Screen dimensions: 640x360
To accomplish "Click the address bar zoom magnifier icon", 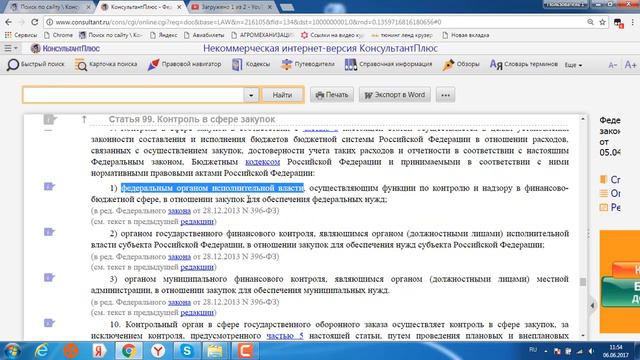I will [590, 22].
